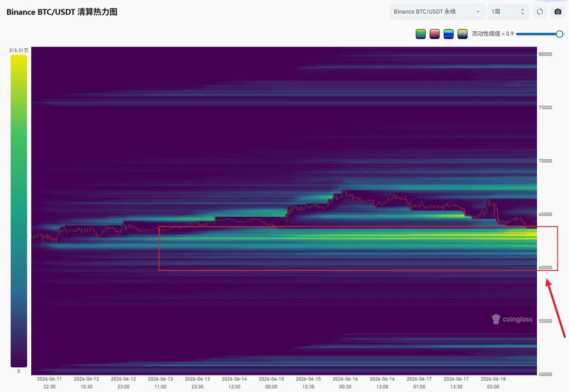Click the 50000 price axis label

click(x=545, y=374)
